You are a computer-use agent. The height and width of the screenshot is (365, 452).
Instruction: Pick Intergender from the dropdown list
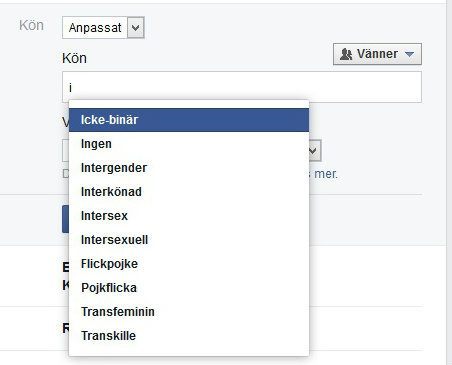click(x=189, y=168)
